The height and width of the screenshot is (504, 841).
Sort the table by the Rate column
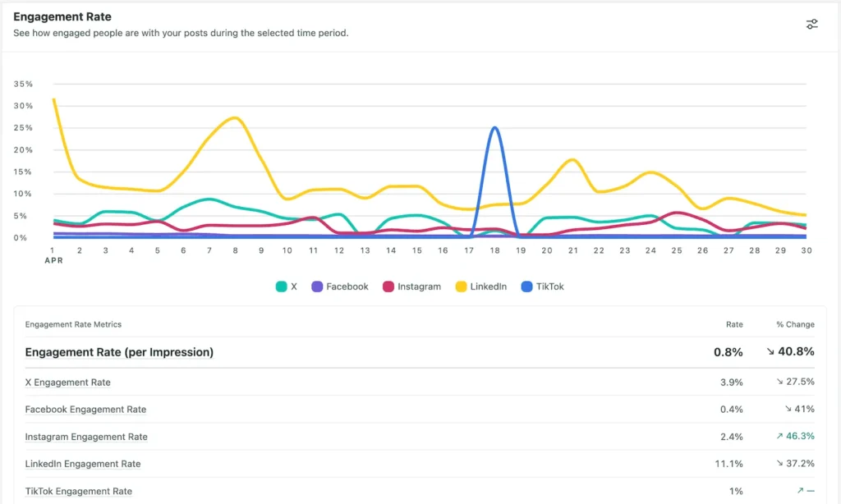734,324
